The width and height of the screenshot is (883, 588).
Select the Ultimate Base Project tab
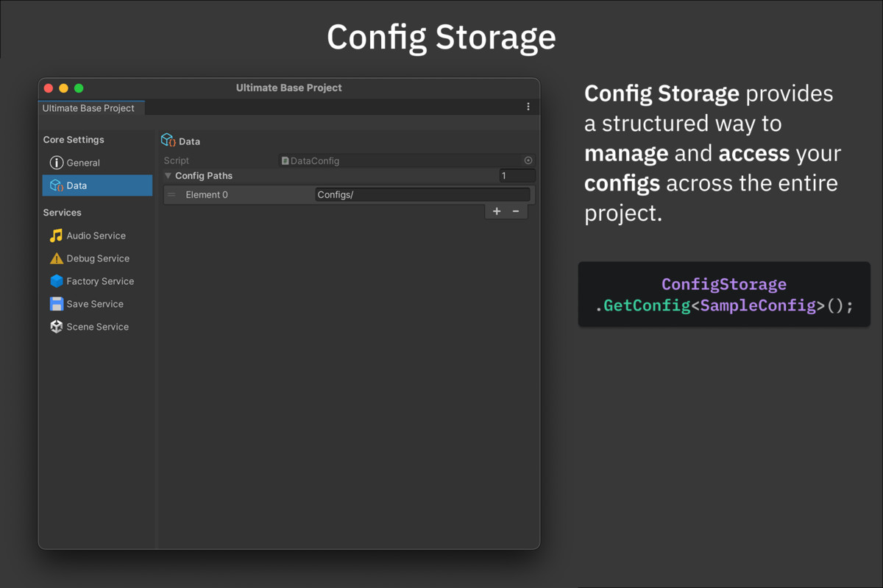[89, 108]
